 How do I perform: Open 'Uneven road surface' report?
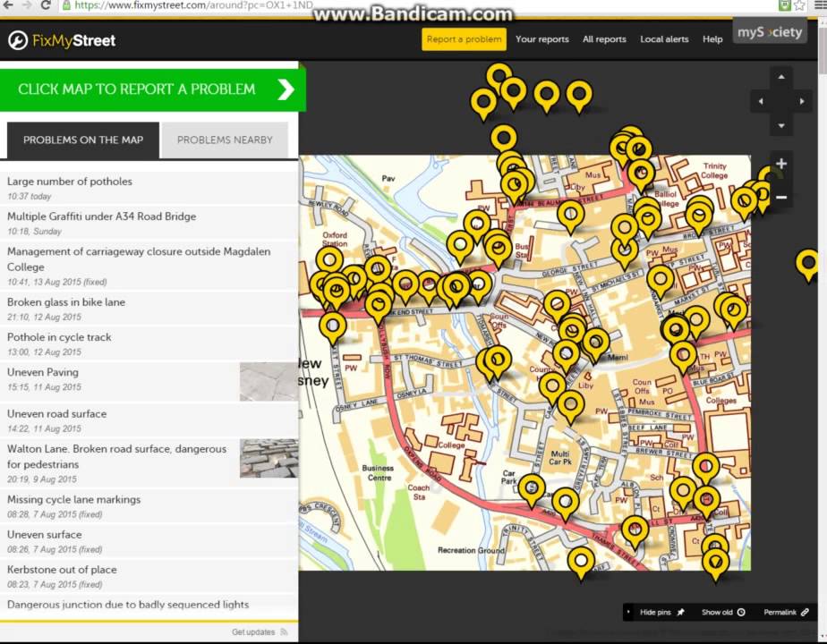149,420
